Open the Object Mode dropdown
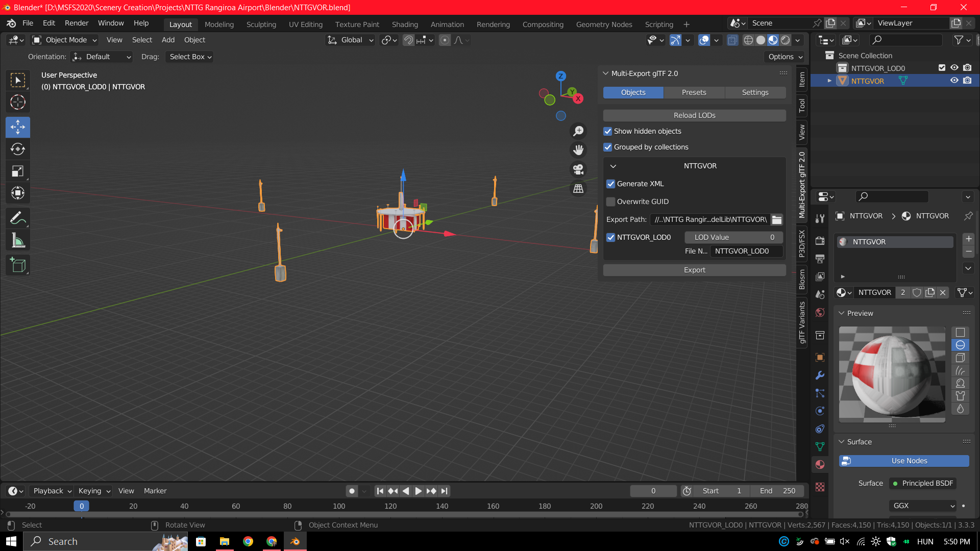This screenshot has height=551, width=980. pos(64,40)
